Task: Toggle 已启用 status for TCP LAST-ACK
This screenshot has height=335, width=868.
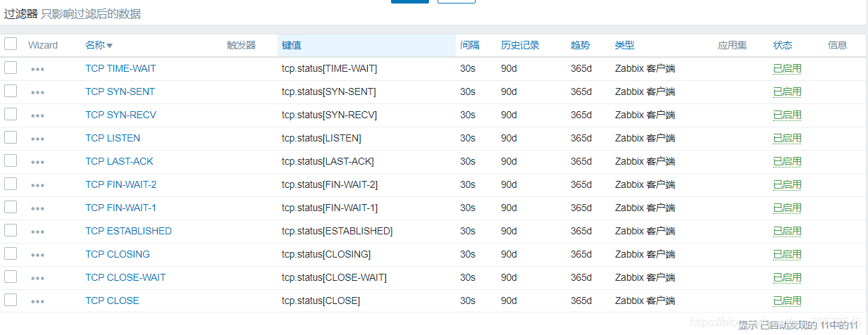Action: tap(787, 161)
